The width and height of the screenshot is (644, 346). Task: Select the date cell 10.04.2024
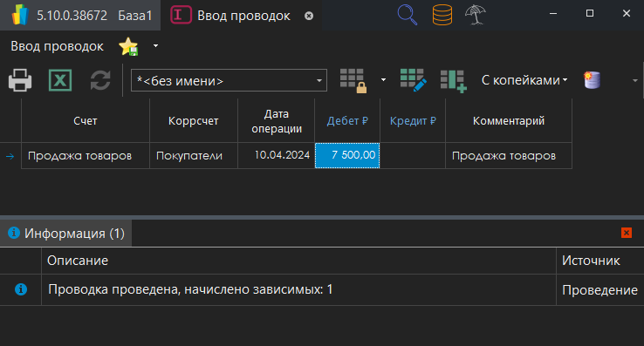click(x=277, y=155)
